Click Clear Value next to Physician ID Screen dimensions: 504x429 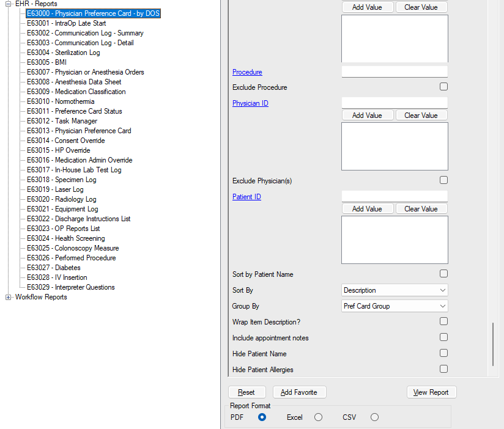point(421,115)
